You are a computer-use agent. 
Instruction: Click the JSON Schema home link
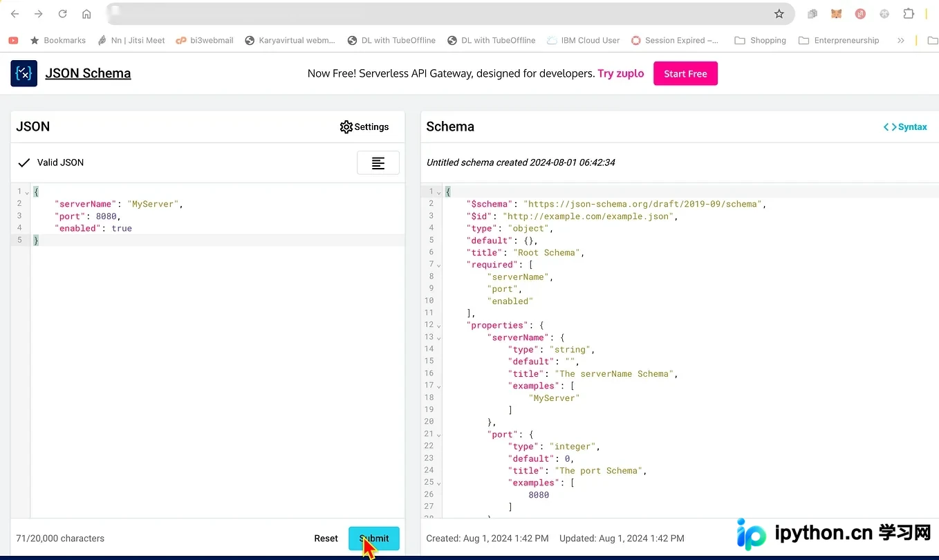(88, 73)
